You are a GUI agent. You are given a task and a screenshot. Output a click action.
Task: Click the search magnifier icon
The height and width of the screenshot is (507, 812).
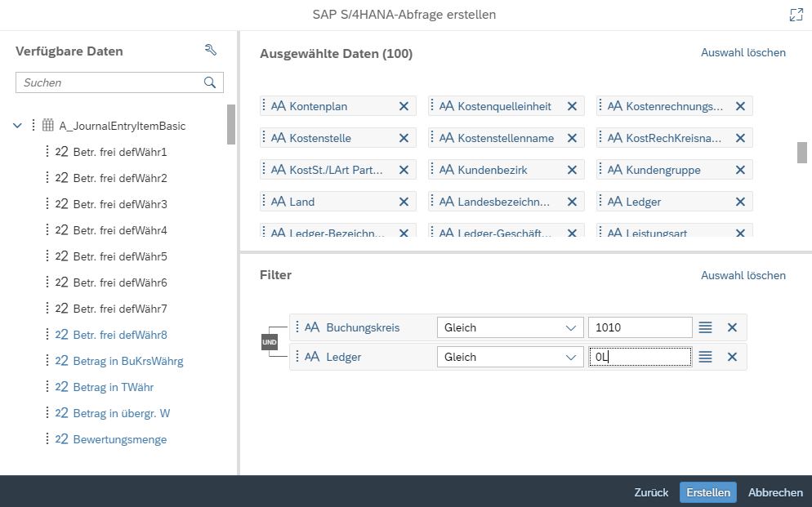pos(210,82)
